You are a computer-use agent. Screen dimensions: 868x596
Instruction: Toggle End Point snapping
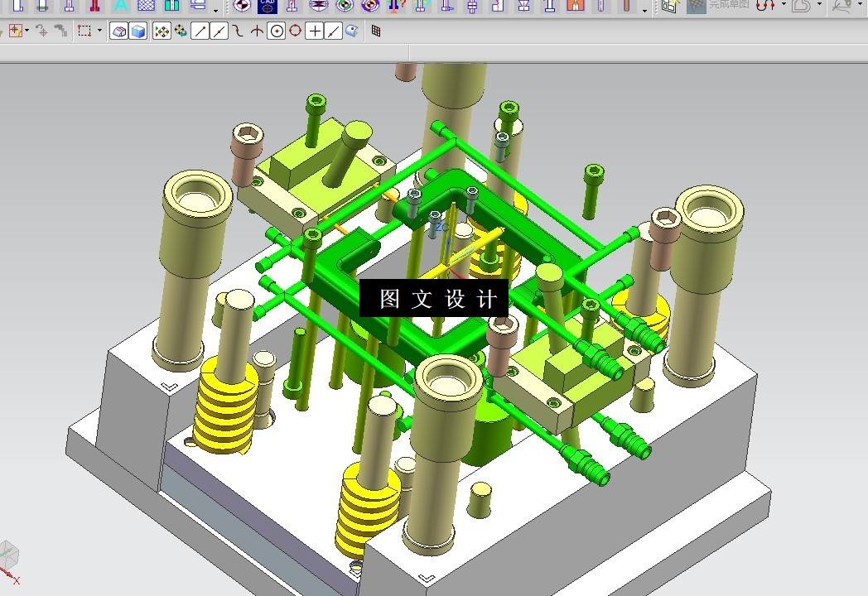[200, 31]
